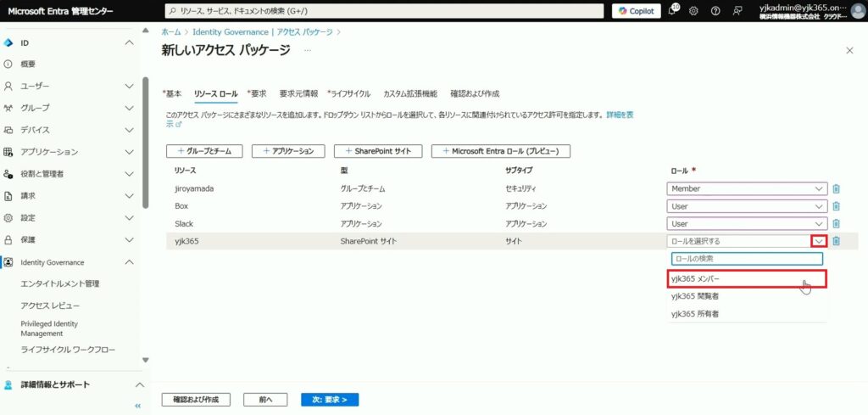Screen dimensions: 868x415
Task: Click the ID diamond icon in sidebar
Action: pos(8,42)
